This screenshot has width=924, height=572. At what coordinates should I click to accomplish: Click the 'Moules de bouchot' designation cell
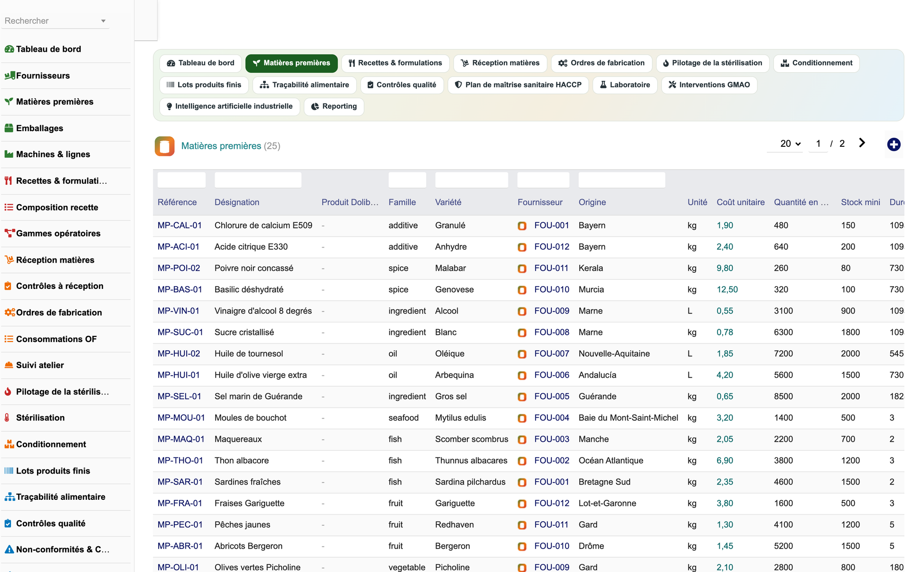250,418
